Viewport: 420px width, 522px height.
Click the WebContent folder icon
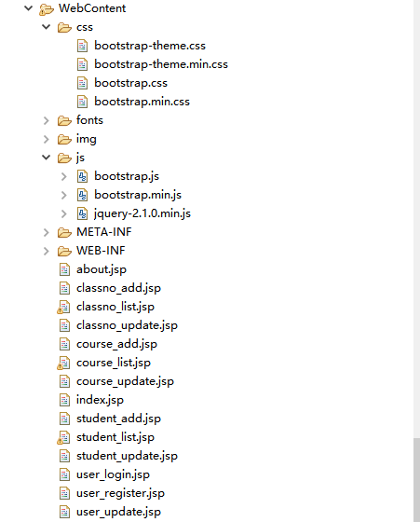pos(47,9)
